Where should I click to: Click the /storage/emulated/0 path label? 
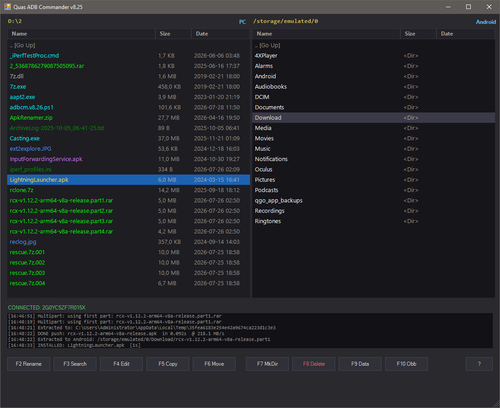[286, 21]
